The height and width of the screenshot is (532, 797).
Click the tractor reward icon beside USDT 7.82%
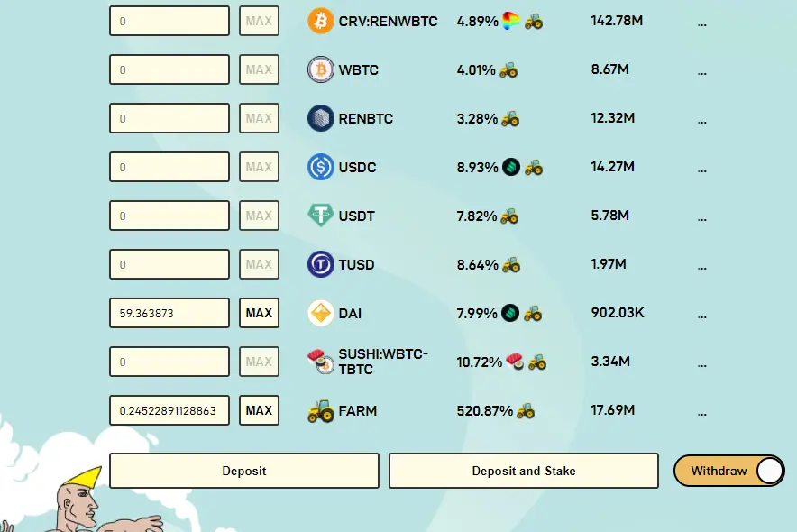(509, 216)
